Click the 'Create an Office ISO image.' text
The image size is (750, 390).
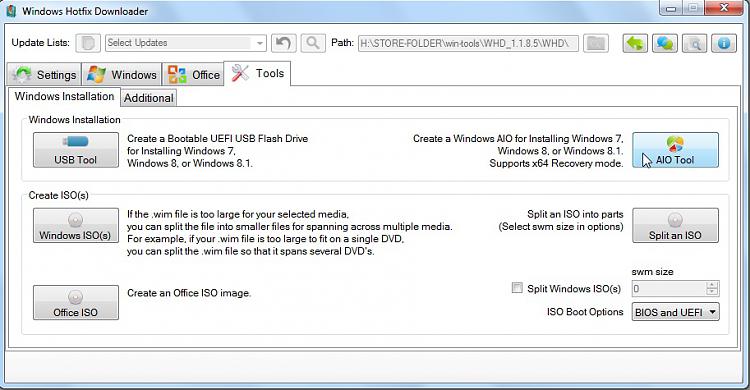click(189, 293)
